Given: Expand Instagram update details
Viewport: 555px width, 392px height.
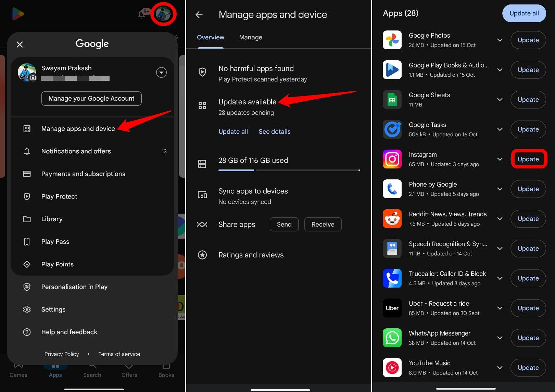Looking at the screenshot, I should tap(500, 159).
